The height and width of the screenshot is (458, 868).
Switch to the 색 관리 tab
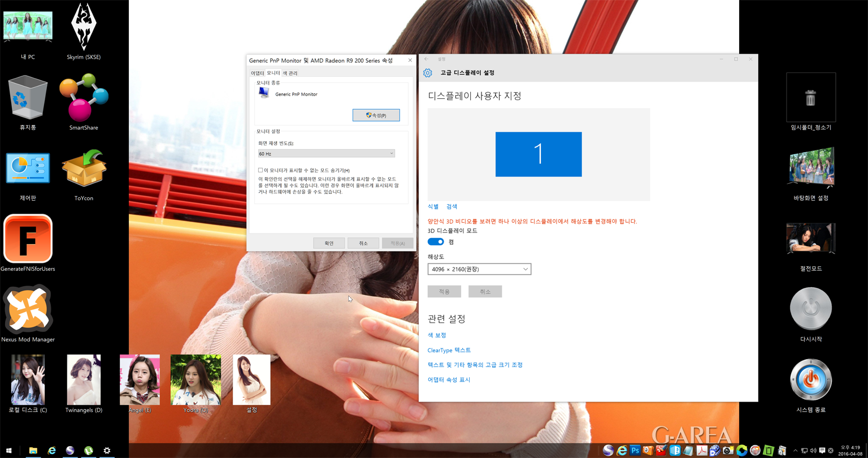290,73
